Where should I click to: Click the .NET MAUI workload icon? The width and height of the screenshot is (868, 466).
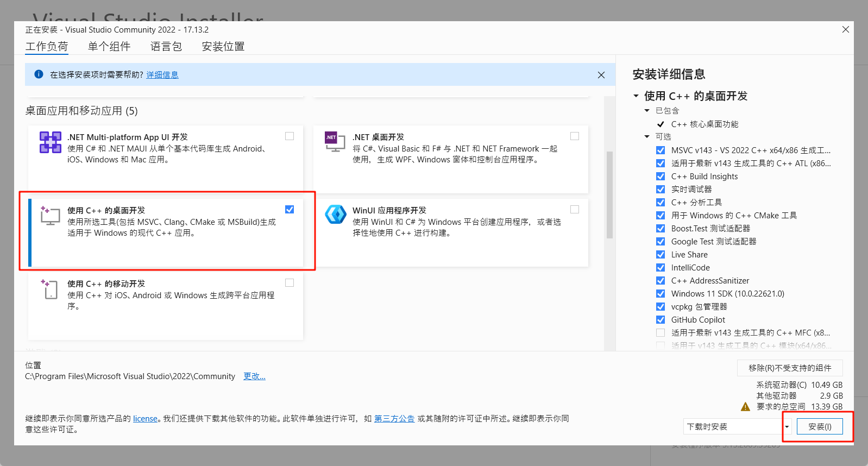coord(51,142)
